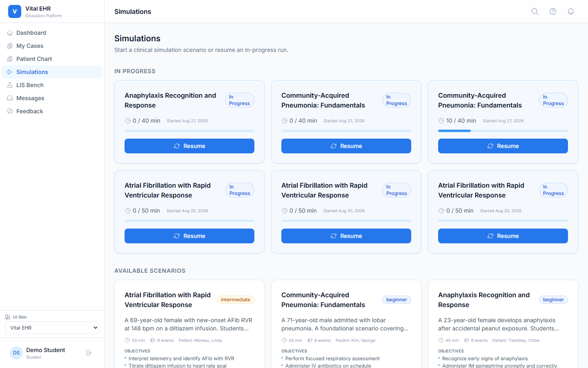Viewport: 588px width, 368px height.
Task: Click the 10 / 40 min progress bar
Action: [x=503, y=131]
